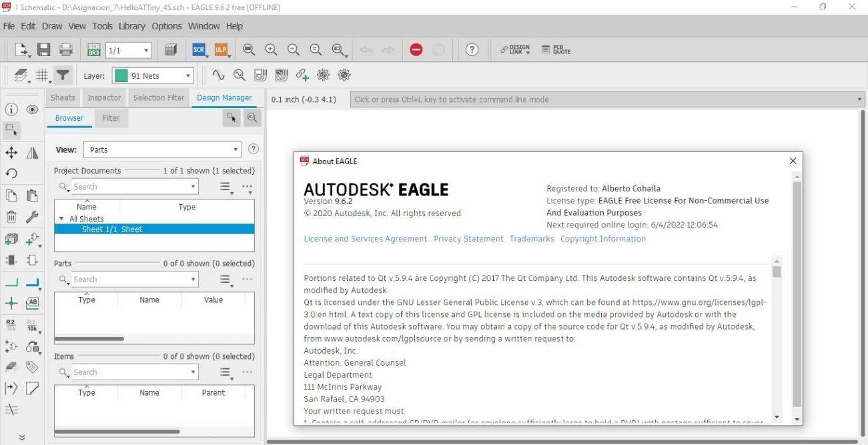This screenshot has height=445, width=868.
Task: Select the Junction tool with green dot
Action: click(x=11, y=304)
